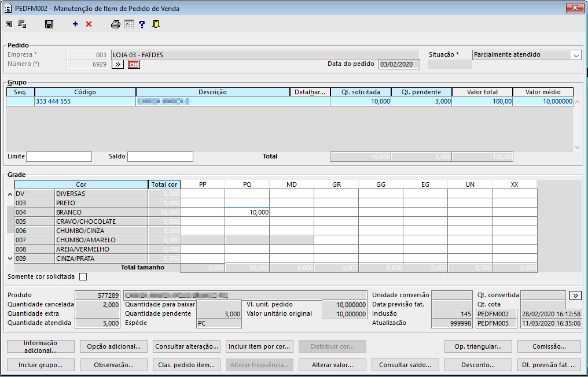
Task: Open the Situação dropdown
Action: [575, 55]
